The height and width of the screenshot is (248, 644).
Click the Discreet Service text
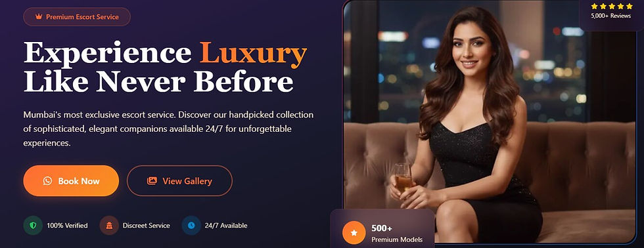point(146,226)
